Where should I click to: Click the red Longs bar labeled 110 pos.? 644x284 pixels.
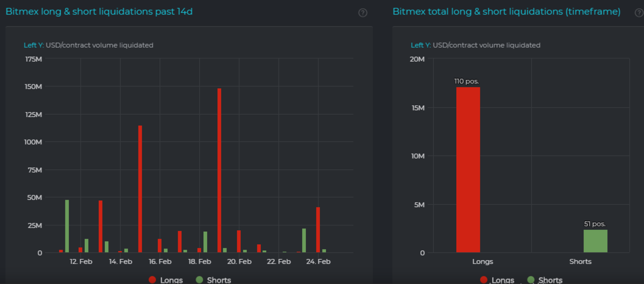point(468,169)
